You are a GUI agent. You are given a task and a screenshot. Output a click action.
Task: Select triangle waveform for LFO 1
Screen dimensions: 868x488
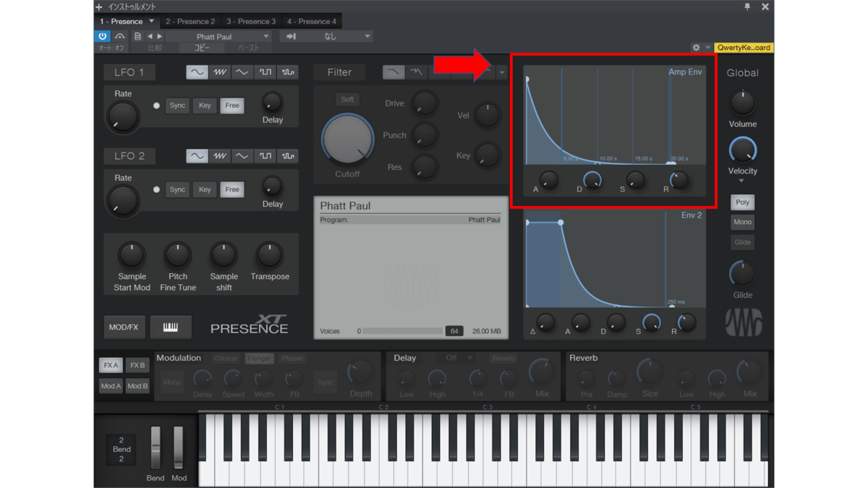242,72
